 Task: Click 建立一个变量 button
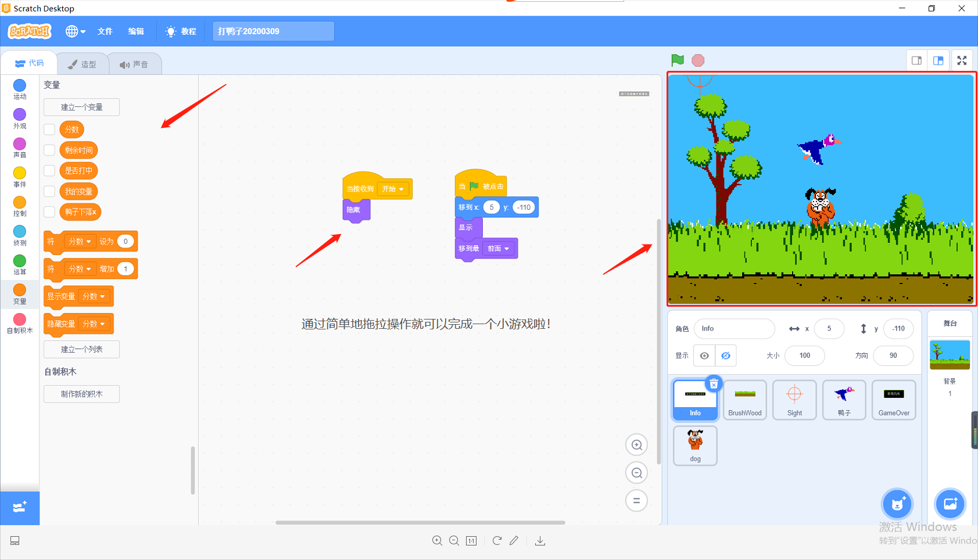click(81, 107)
